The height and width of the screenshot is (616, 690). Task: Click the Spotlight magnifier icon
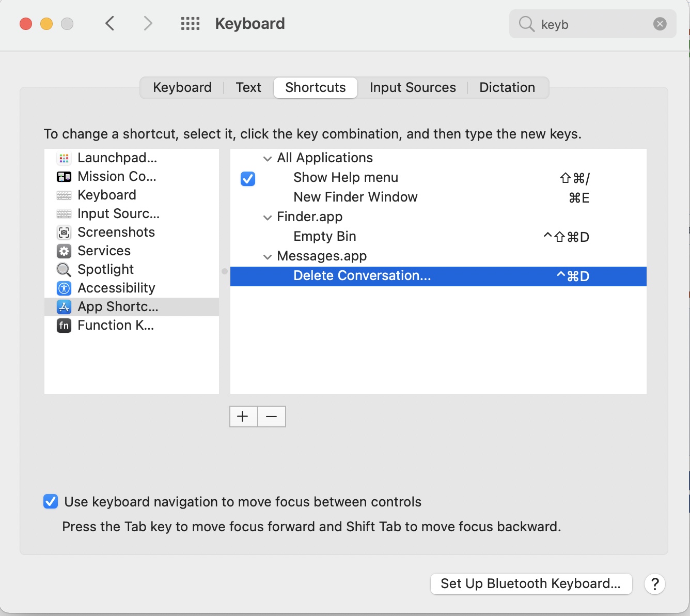click(x=64, y=270)
